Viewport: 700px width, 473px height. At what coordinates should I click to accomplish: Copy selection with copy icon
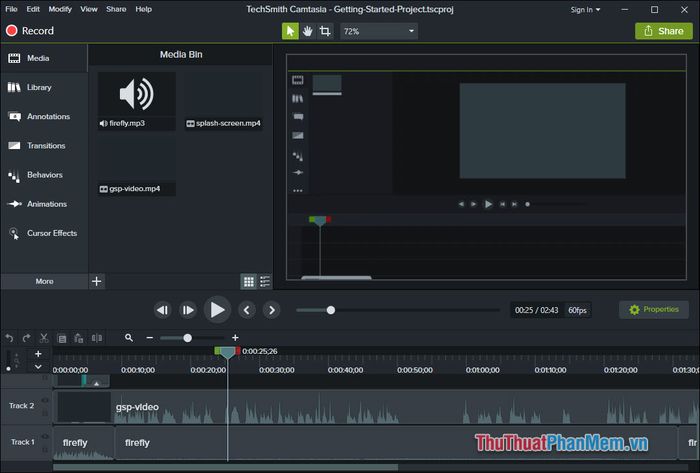coord(62,338)
